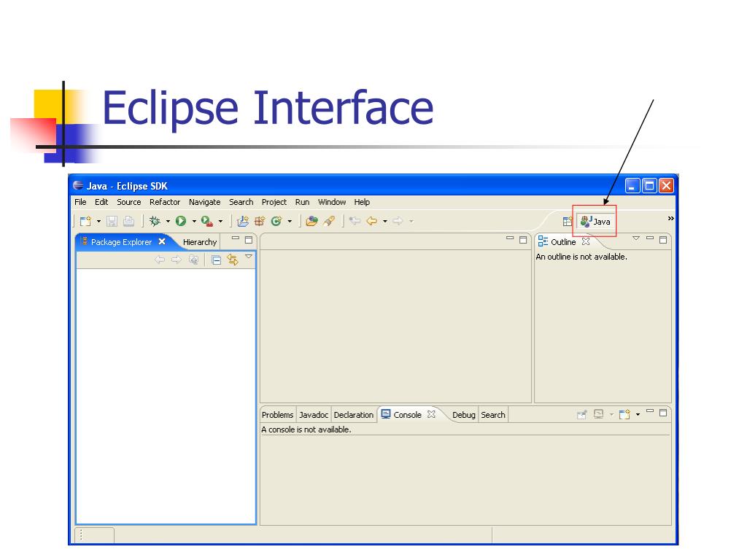Switch to the Problems tab
The width and height of the screenshot is (747, 560).
pos(277,415)
